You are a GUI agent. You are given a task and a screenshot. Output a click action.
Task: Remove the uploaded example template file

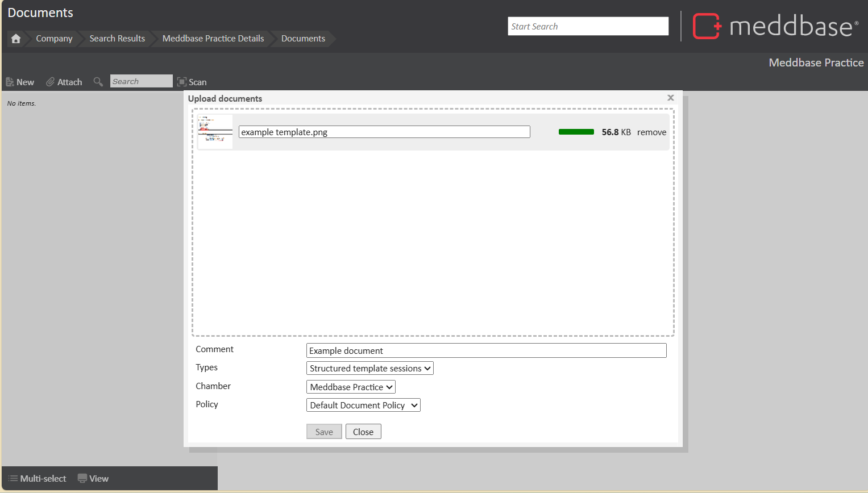(x=651, y=132)
